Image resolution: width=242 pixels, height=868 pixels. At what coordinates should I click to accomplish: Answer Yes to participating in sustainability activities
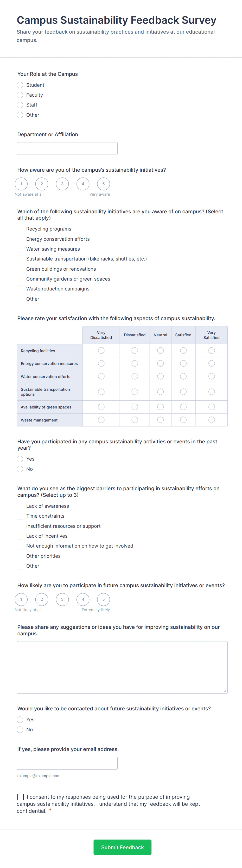point(20,459)
